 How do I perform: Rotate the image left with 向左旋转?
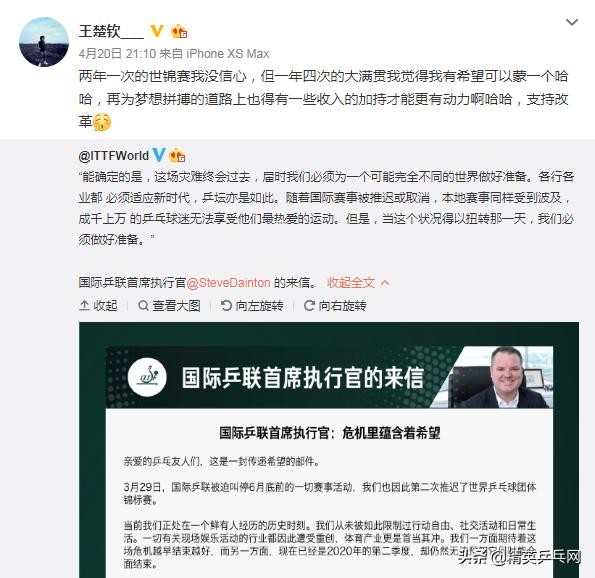point(252,306)
